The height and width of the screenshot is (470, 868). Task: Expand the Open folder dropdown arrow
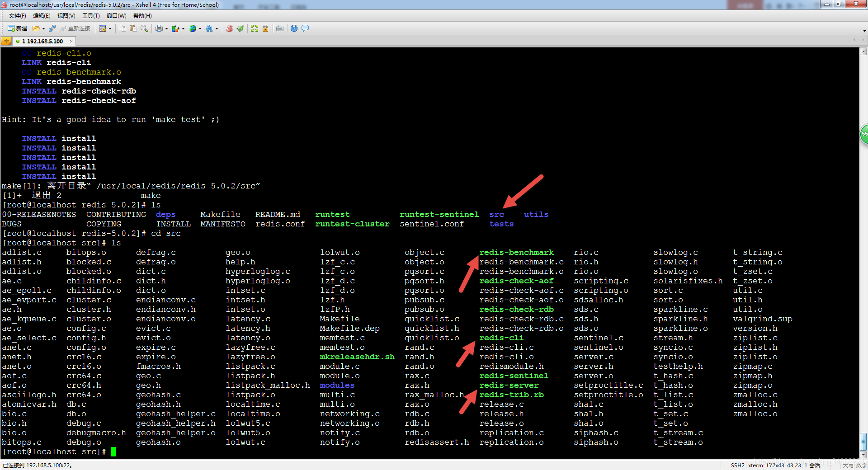[x=43, y=28]
